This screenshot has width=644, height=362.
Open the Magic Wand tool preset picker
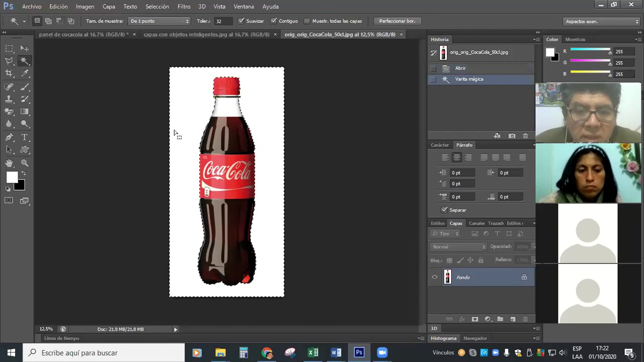17,21
